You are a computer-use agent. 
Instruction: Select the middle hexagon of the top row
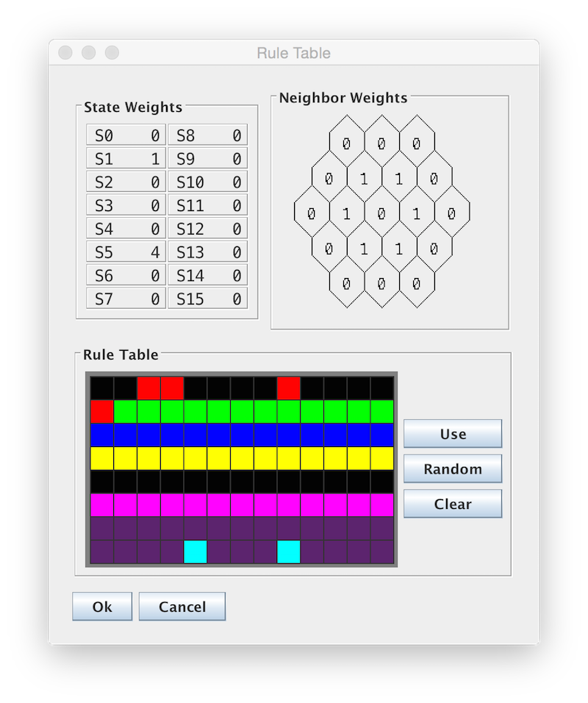[382, 141]
